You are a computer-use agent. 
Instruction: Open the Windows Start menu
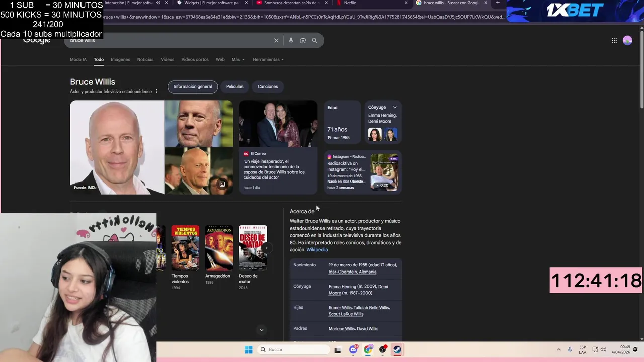[x=248, y=350]
